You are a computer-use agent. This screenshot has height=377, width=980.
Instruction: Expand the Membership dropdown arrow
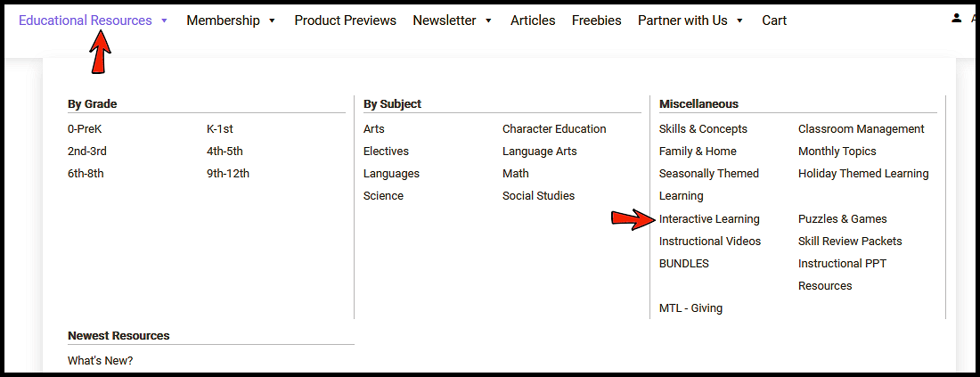coord(272,20)
